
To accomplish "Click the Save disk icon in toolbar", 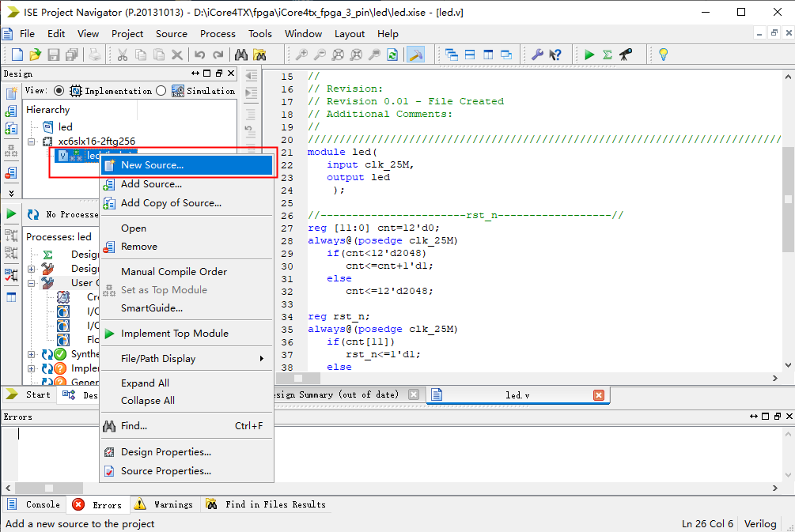I will (x=54, y=55).
